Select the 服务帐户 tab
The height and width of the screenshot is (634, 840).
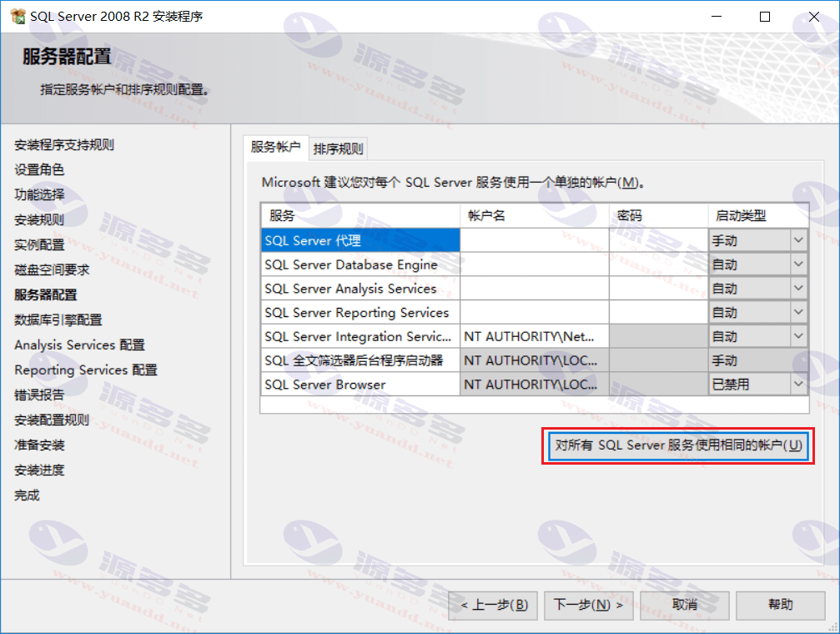[275, 147]
